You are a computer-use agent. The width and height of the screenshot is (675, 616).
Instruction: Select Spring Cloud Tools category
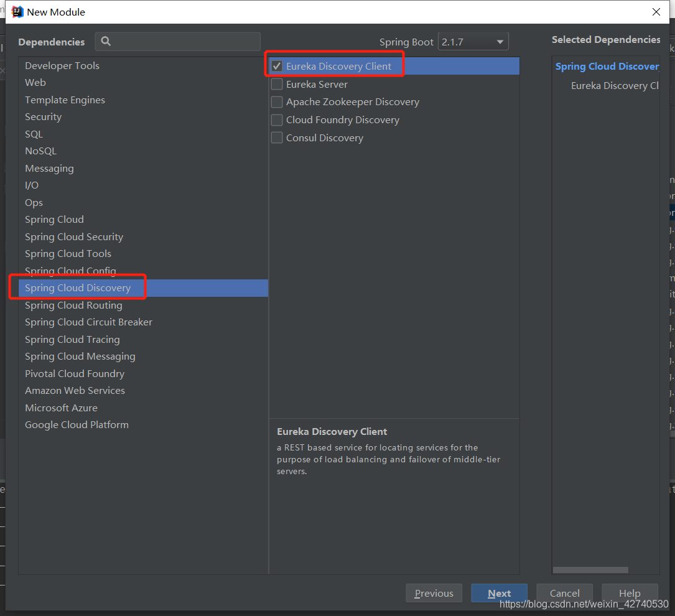point(143,253)
